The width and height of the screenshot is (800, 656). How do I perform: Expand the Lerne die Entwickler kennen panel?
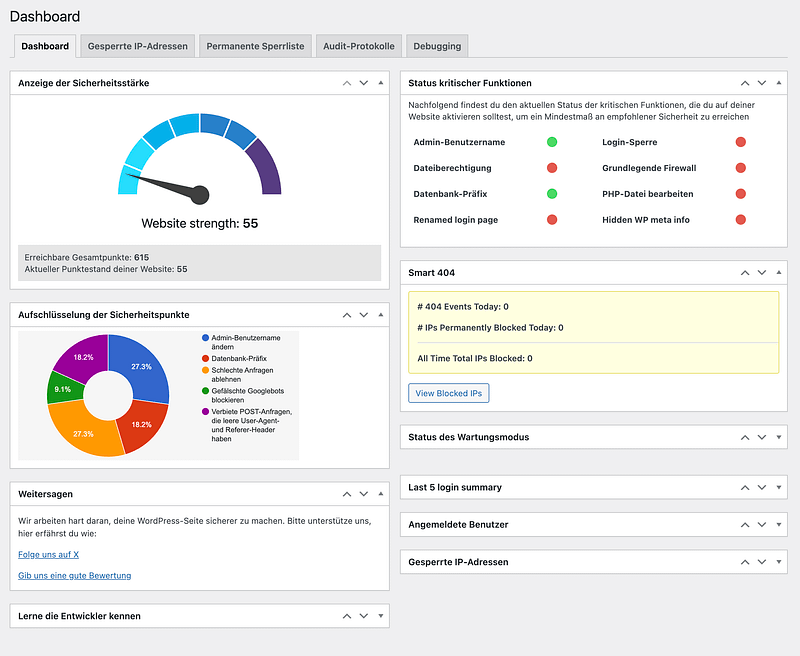pos(380,616)
